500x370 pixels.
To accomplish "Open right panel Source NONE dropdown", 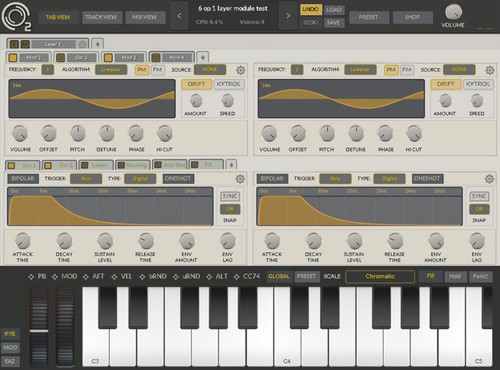I will click(x=459, y=70).
